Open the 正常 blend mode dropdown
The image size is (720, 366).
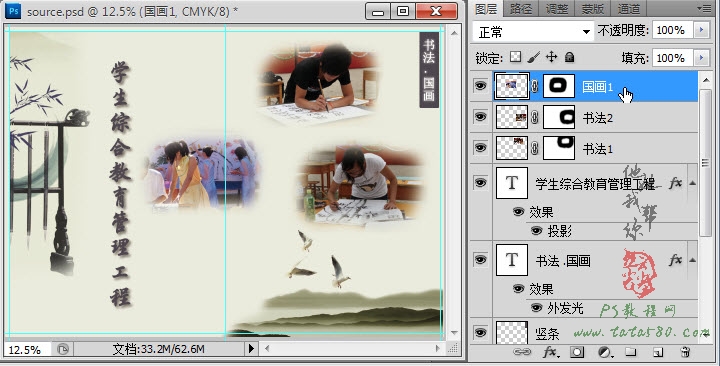pyautogui.click(x=533, y=32)
